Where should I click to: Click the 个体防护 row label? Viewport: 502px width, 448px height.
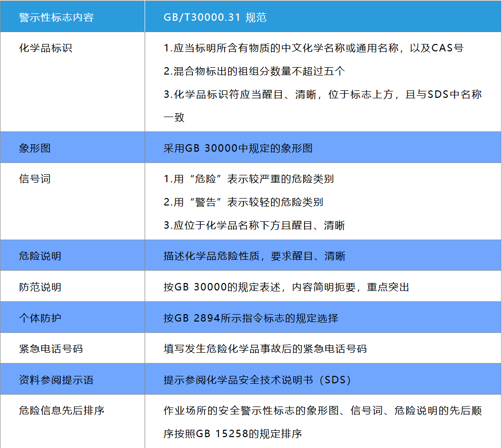pos(40,318)
